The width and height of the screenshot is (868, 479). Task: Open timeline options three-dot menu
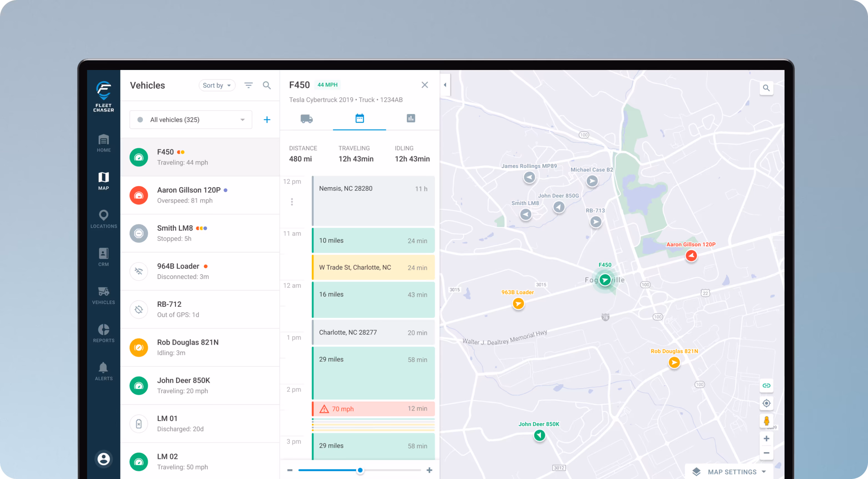click(x=292, y=202)
